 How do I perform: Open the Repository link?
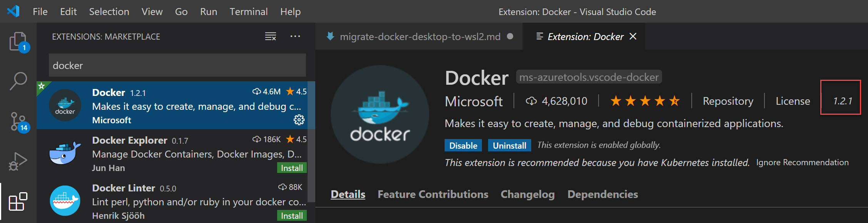tap(728, 101)
